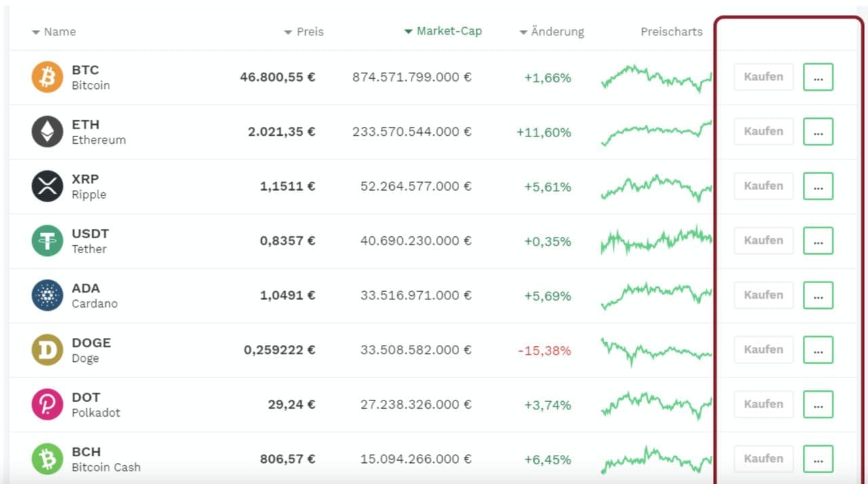Show more options for Polkadot
The width and height of the screenshot is (868, 484).
pyautogui.click(x=818, y=405)
